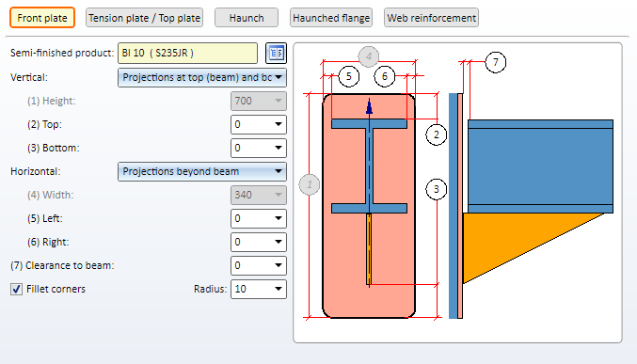This screenshot has height=364, width=637.
Task: Open the Tension plate / Top plate tab
Action: tap(144, 18)
